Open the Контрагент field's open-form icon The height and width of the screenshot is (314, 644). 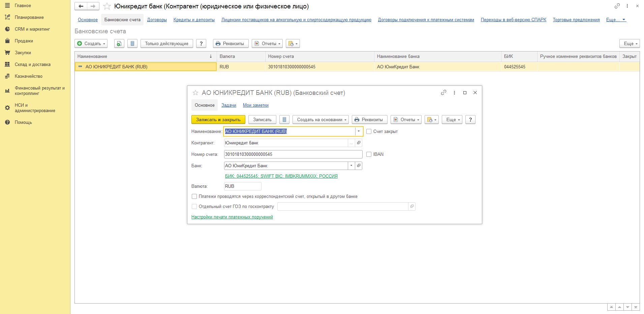[359, 143]
